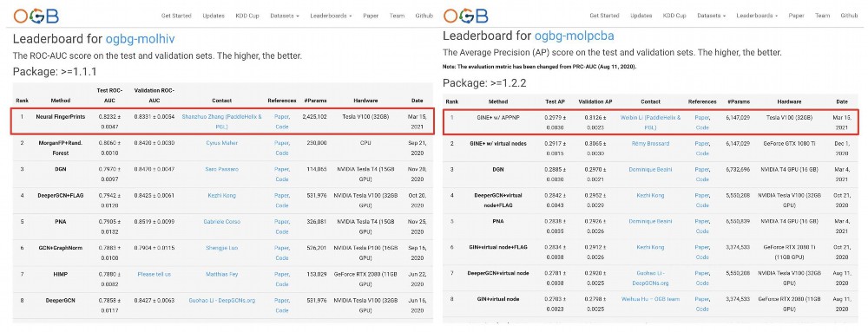Click the OGB logo on left page
868x332 pixels.
(x=36, y=16)
